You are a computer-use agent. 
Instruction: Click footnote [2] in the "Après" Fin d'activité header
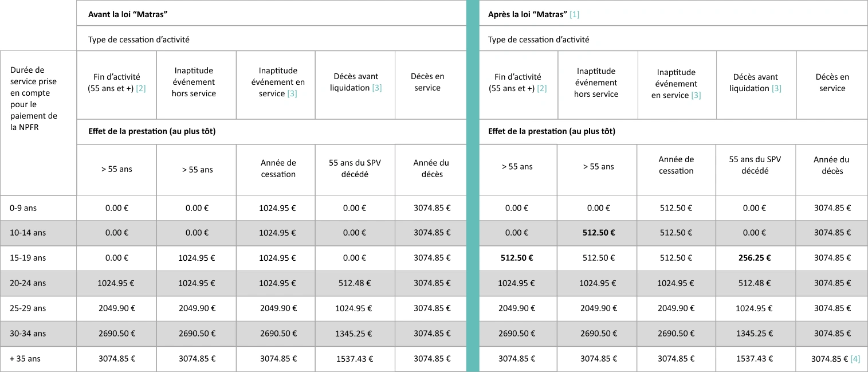(x=541, y=88)
